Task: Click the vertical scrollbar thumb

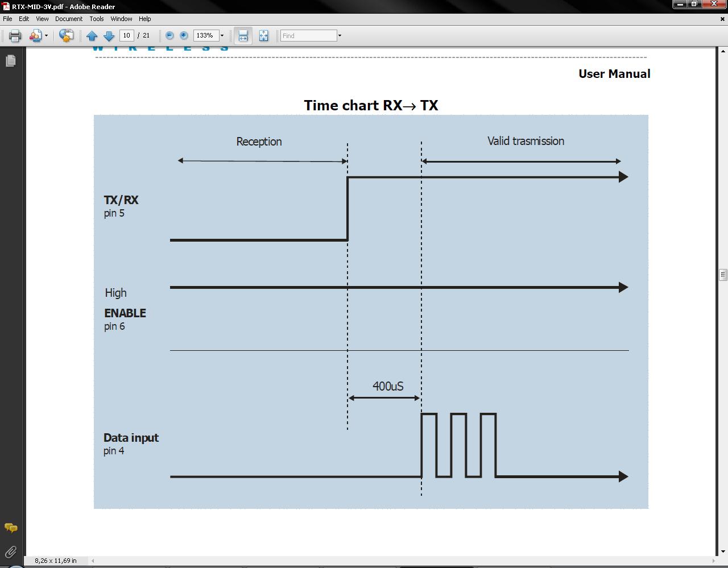Action: pos(723,275)
